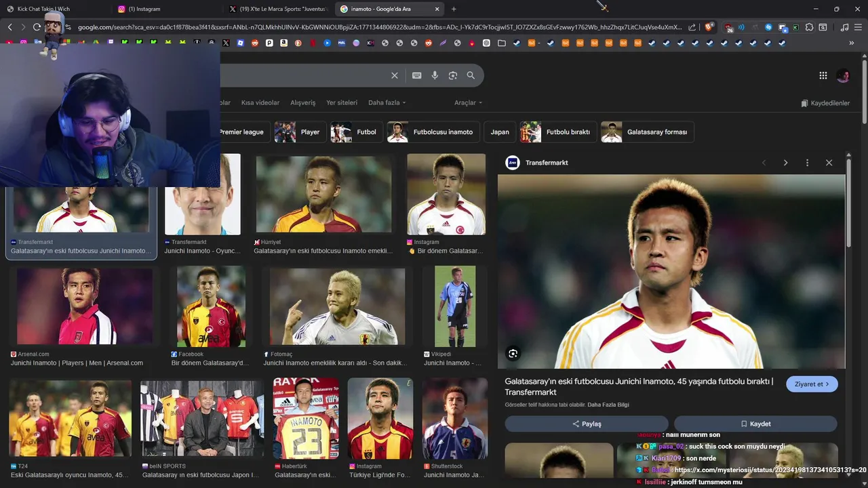
Task: Open 'Kaydedilenler' saved items
Action: tap(825, 103)
